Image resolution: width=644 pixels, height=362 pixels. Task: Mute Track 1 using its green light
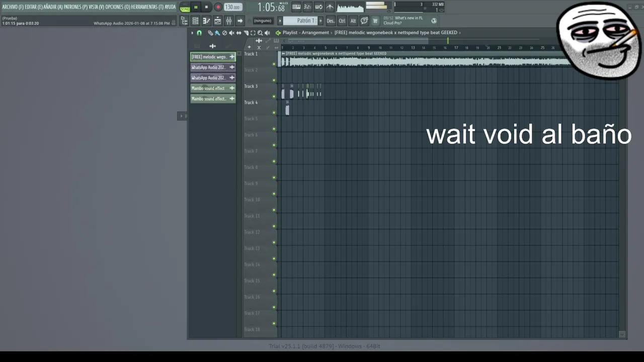[274, 64]
